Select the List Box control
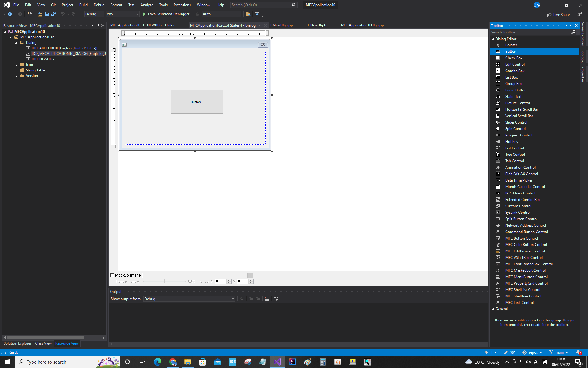Image resolution: width=588 pixels, height=368 pixels. [x=535, y=77]
